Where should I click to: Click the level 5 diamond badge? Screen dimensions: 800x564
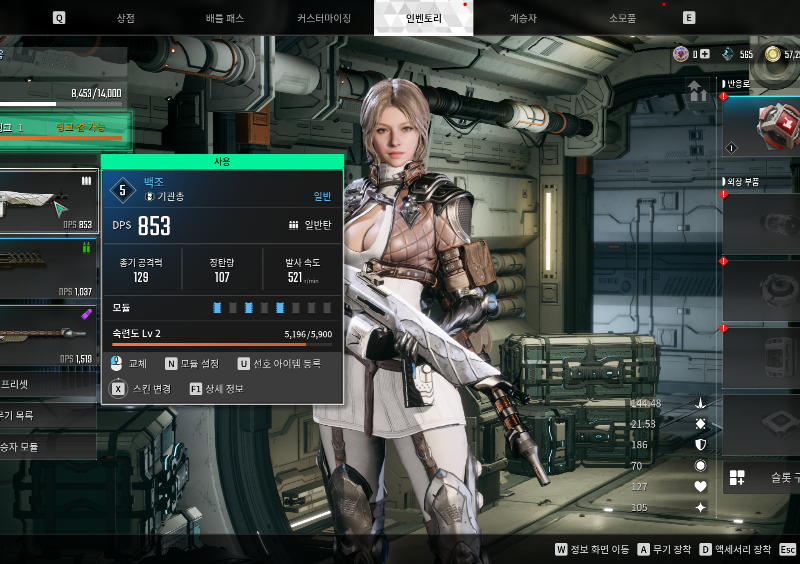coord(122,190)
